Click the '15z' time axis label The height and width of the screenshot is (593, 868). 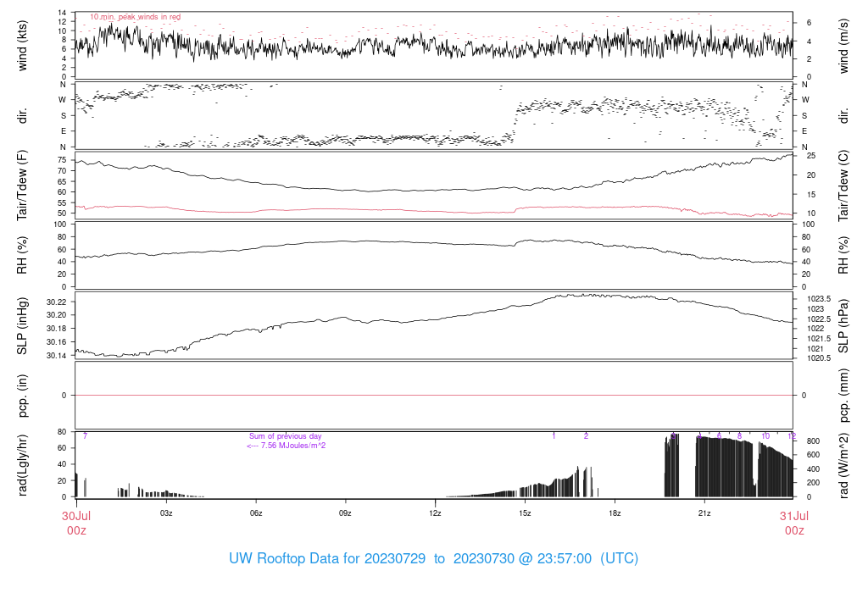(525, 513)
